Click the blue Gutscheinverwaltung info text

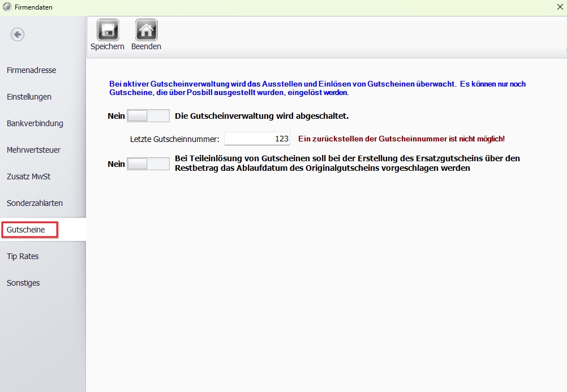(x=317, y=88)
